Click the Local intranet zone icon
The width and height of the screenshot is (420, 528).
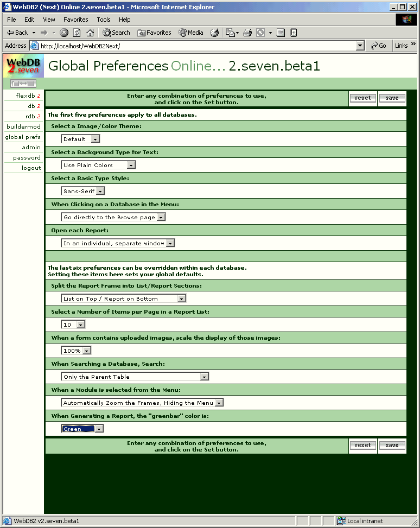click(341, 521)
